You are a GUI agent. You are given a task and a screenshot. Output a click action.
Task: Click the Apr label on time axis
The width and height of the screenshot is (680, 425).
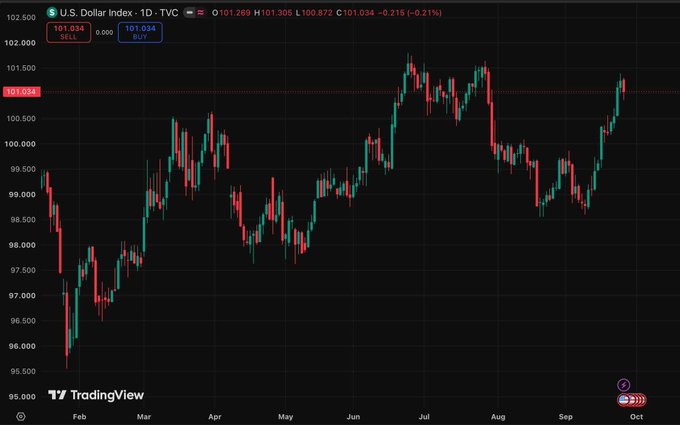pyautogui.click(x=215, y=417)
